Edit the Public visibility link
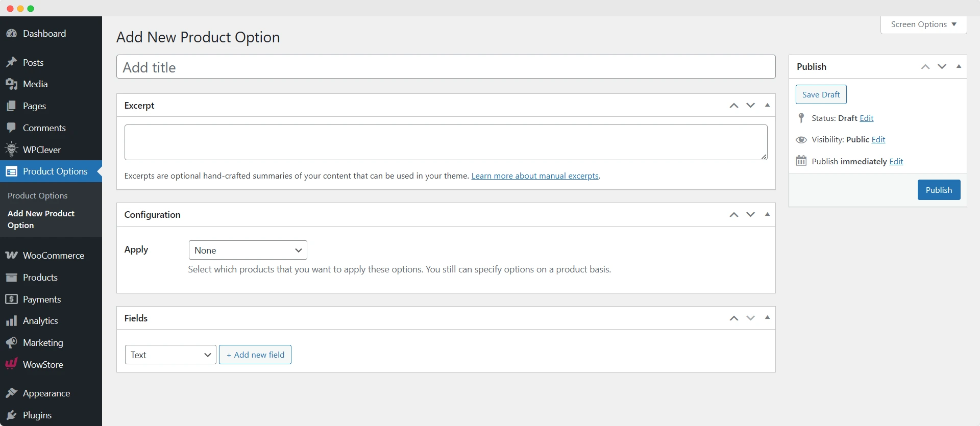Screen dimensions: 980x426 point(878,140)
